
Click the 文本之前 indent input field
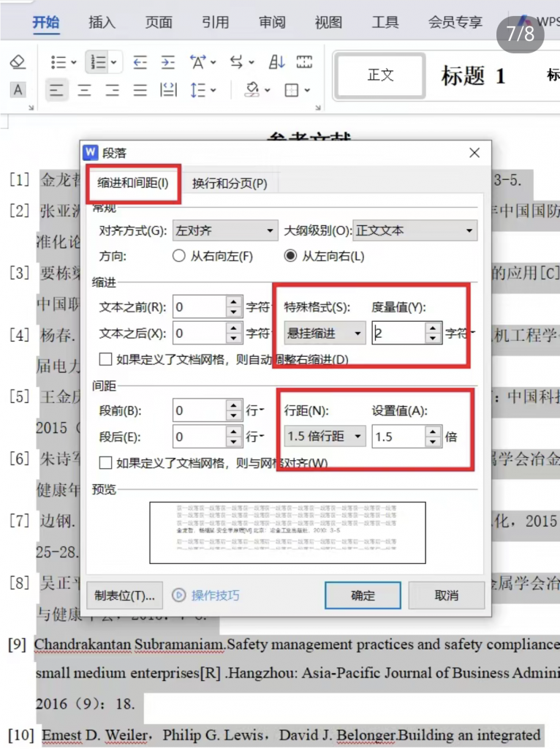[x=199, y=306]
